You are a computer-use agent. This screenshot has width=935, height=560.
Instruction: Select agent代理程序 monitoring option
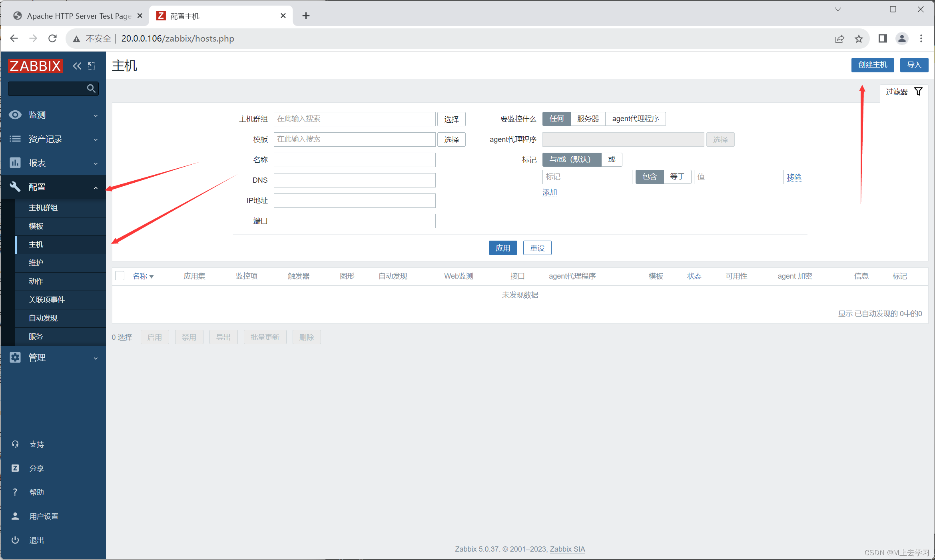635,119
